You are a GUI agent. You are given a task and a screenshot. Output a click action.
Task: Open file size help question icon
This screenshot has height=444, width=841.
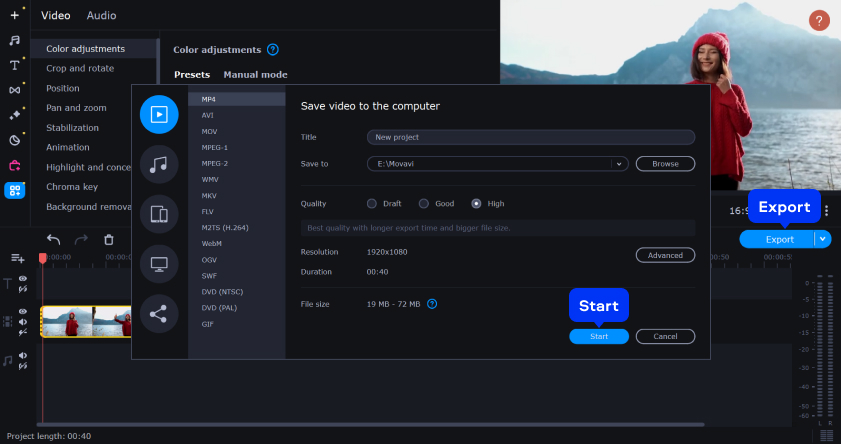coord(432,304)
